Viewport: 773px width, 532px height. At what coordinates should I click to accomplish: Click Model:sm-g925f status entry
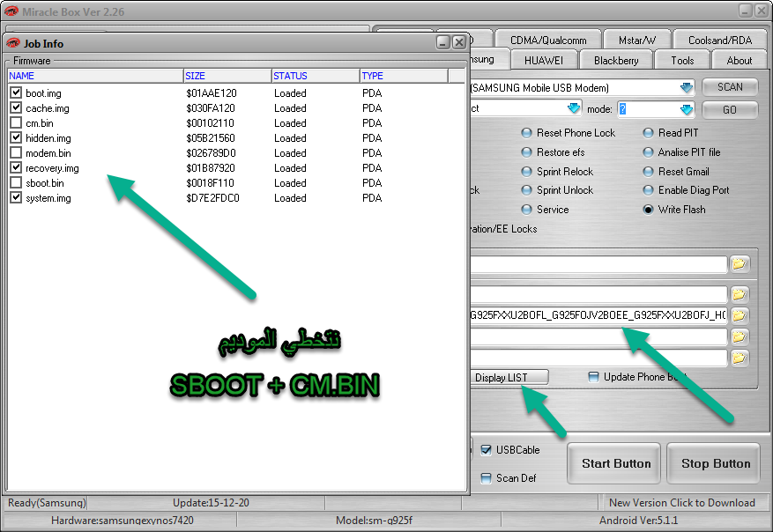pos(374,521)
